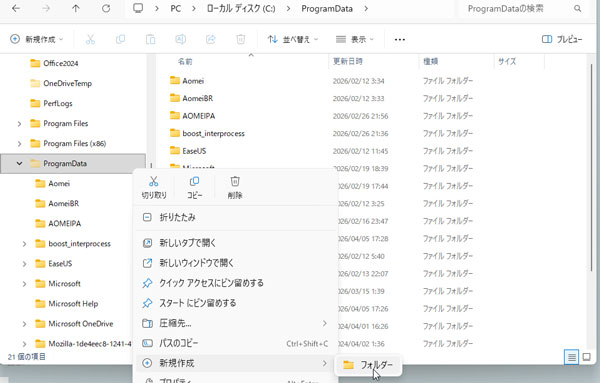
Task: Open the 圧縮先... submenu
Action: click(x=235, y=323)
